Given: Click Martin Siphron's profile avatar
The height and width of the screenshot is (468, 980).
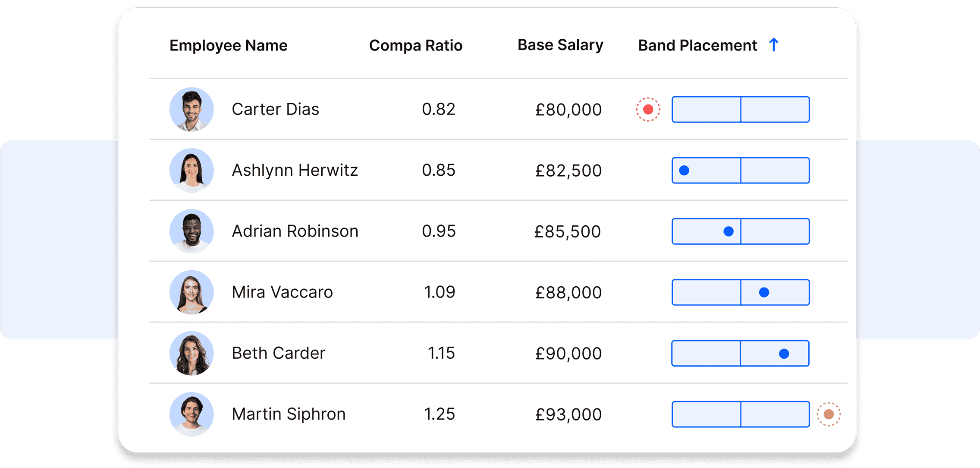Looking at the screenshot, I should 192,414.
